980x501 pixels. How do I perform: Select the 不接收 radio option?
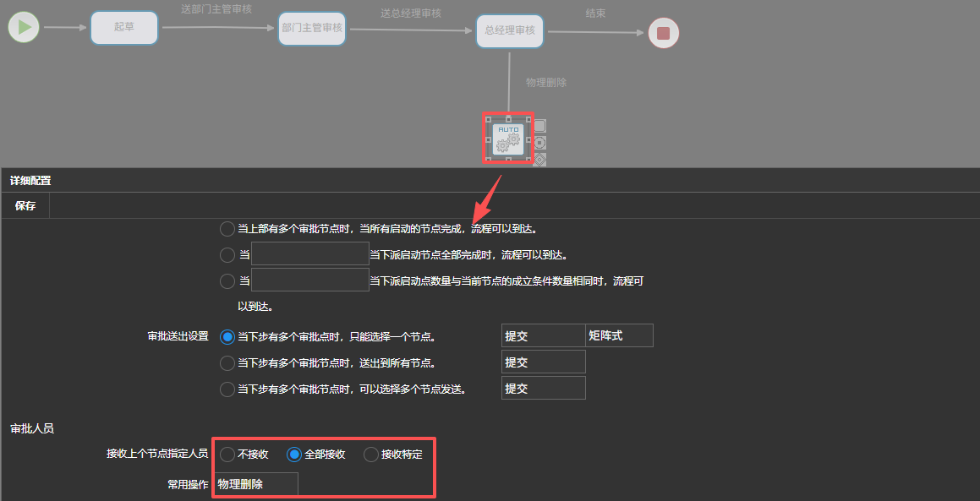[x=227, y=455]
